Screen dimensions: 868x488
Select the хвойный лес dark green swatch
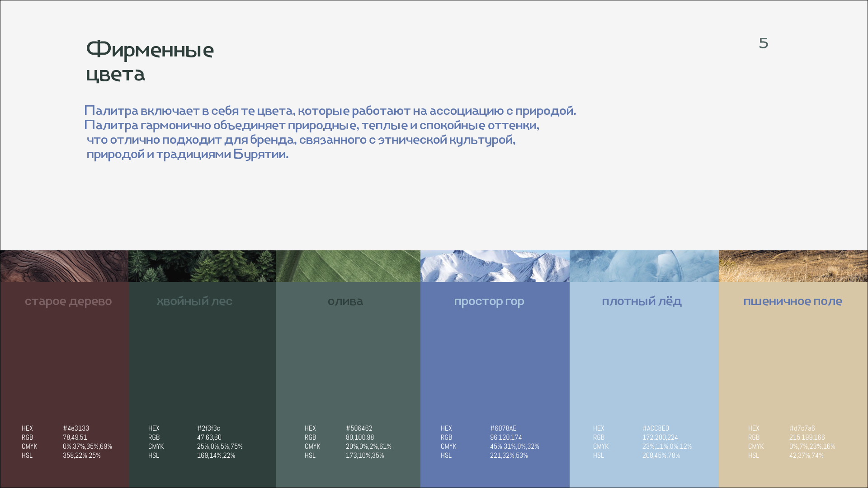click(x=202, y=361)
